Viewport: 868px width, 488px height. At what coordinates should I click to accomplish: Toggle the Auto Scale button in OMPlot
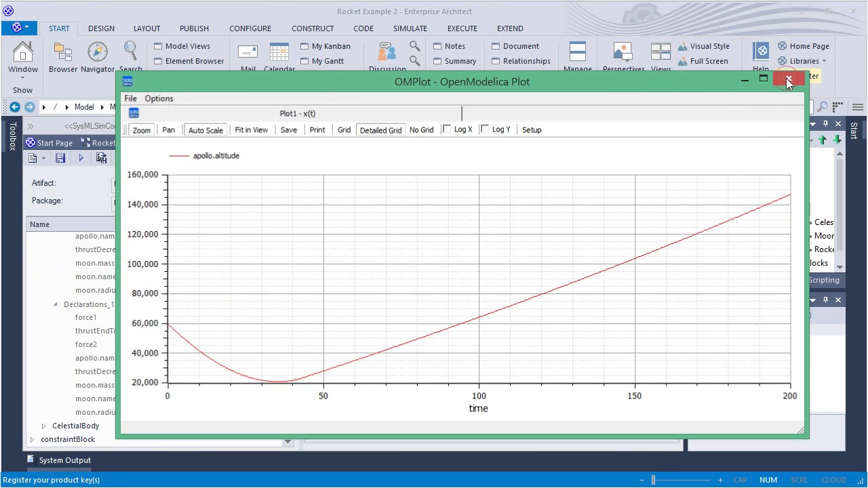(x=205, y=130)
